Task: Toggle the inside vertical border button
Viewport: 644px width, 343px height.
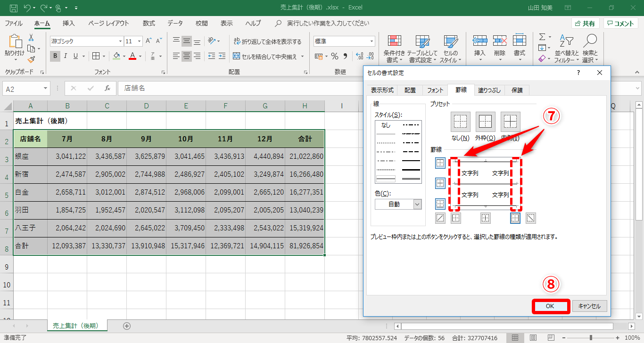Action: [486, 218]
